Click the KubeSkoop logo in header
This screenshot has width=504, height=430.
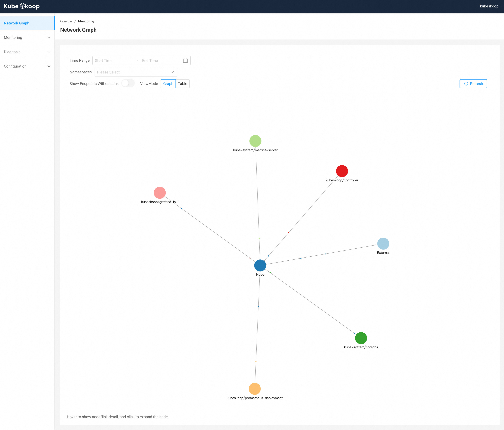point(21,6)
